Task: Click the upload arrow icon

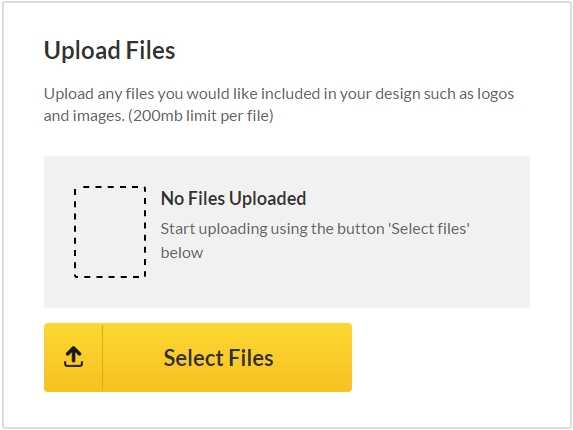Action: point(73,357)
